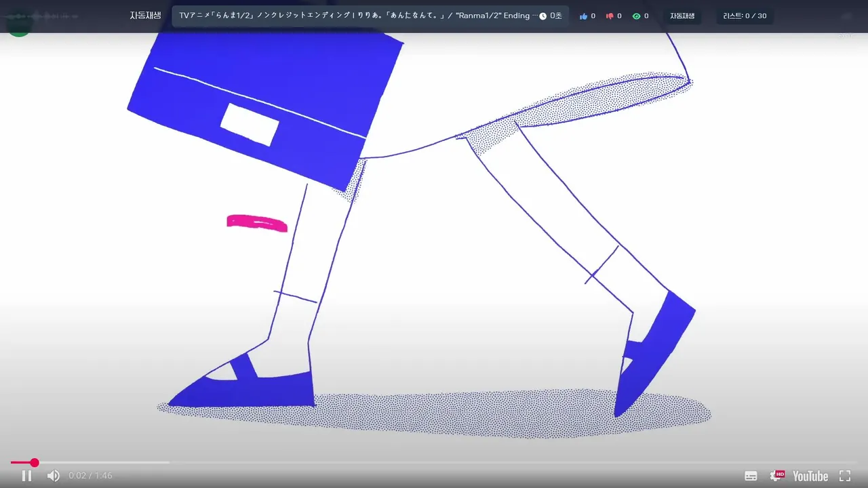
Task: Click the 0:02 / 1:46 time display
Action: pyautogui.click(x=90, y=476)
